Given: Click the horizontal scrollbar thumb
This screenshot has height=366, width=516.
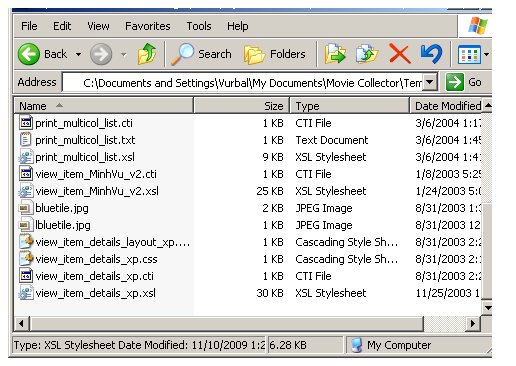Looking at the screenshot, I should pyautogui.click(x=227, y=323).
